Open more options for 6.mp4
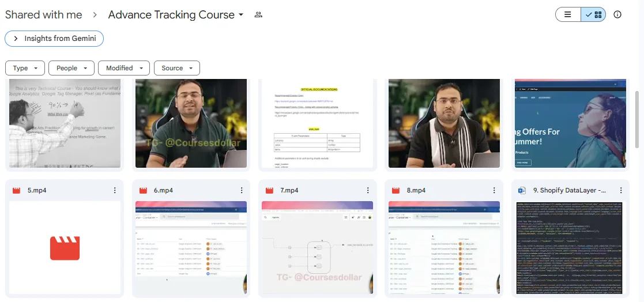 point(241,191)
